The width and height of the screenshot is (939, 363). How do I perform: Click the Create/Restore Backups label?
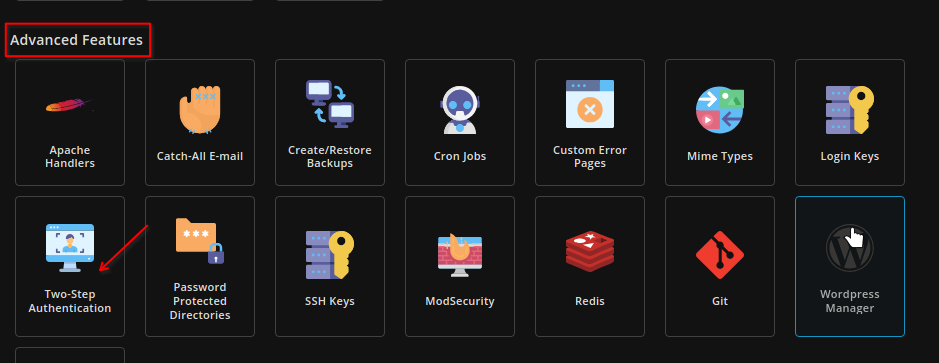(330, 156)
